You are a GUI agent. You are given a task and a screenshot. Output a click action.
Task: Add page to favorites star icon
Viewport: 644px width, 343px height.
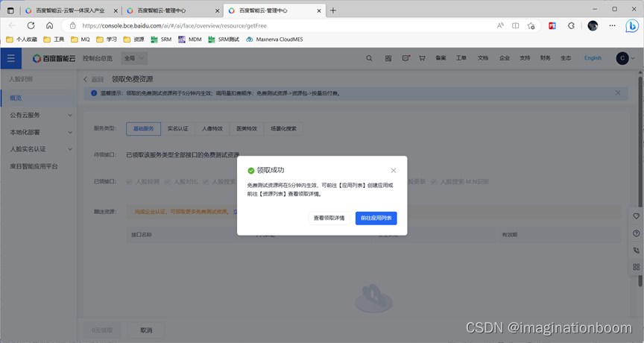(531, 25)
